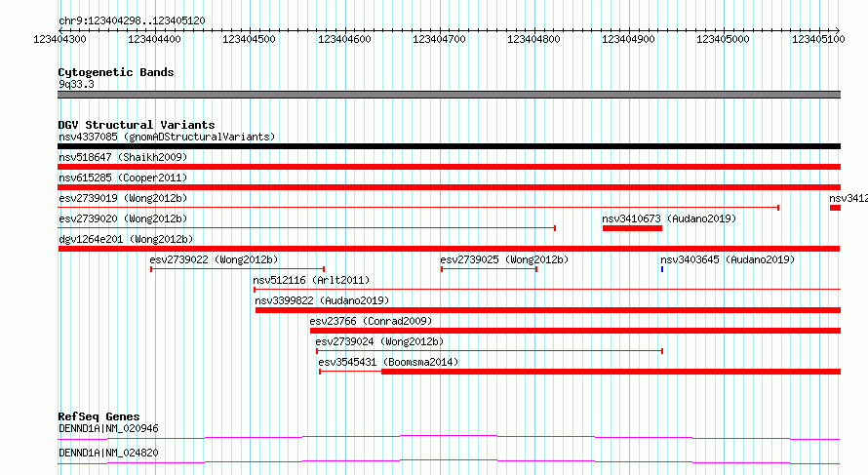This screenshot has width=868, height=475.
Task: Click ruler position 123405100
Action: point(818,39)
